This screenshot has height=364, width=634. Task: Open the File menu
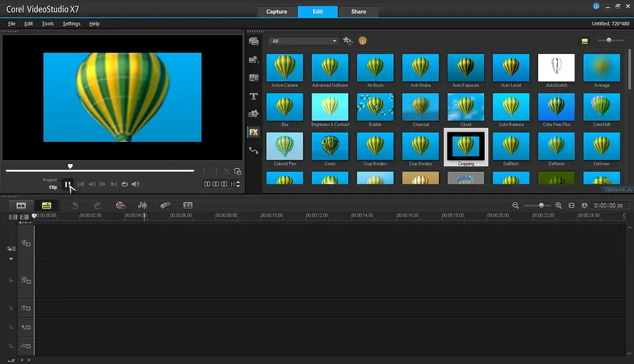pyautogui.click(x=12, y=24)
